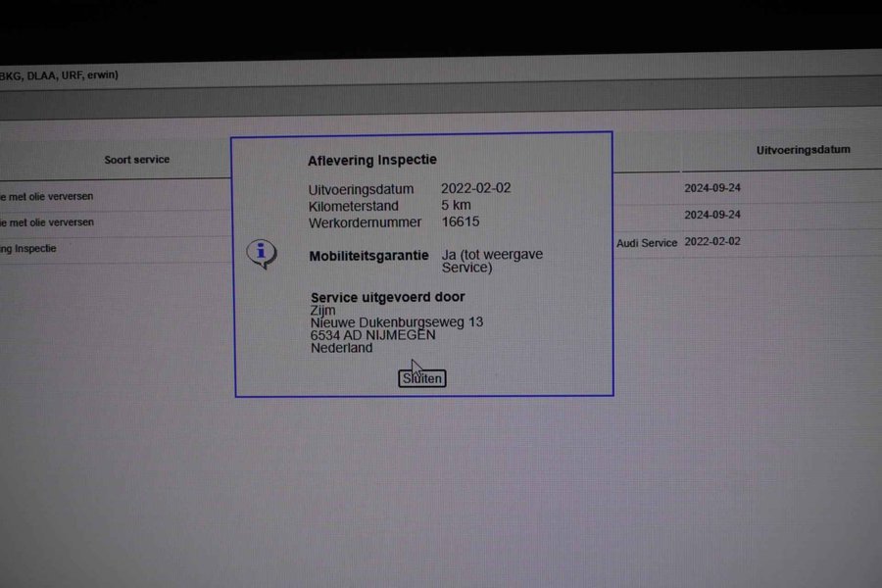Click the dealer name Zijm

click(x=322, y=310)
